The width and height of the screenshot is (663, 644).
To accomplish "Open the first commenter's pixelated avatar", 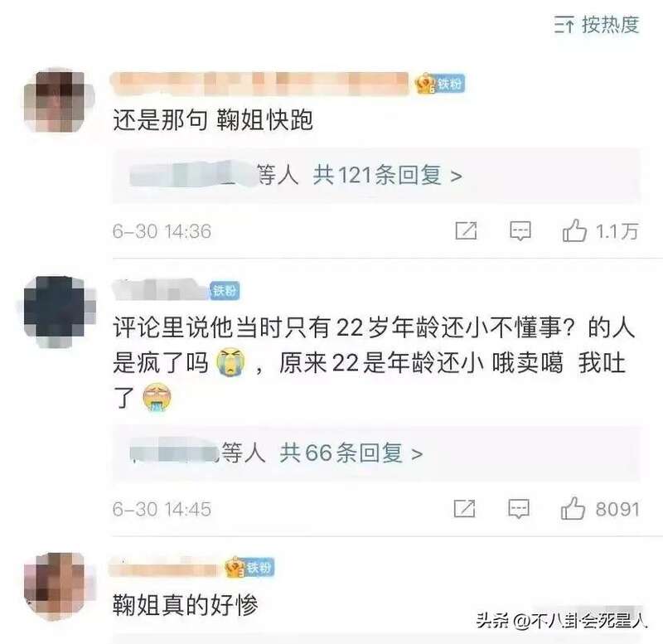I will (x=59, y=101).
